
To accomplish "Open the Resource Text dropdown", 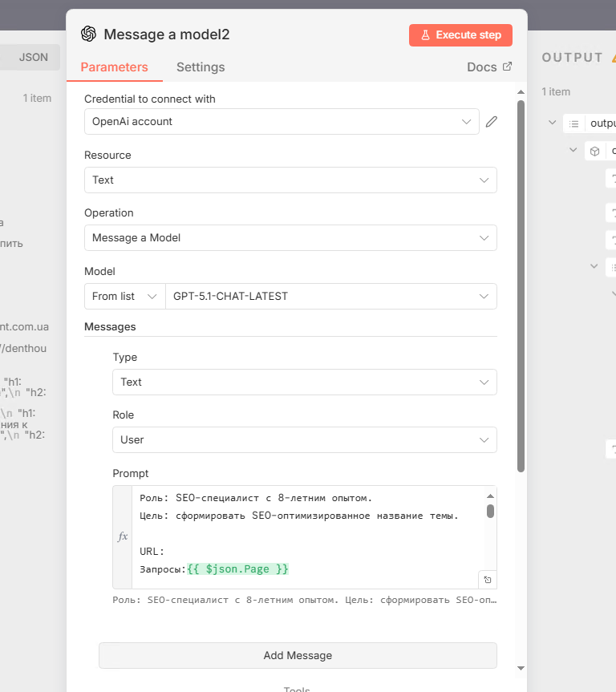I will 290,180.
